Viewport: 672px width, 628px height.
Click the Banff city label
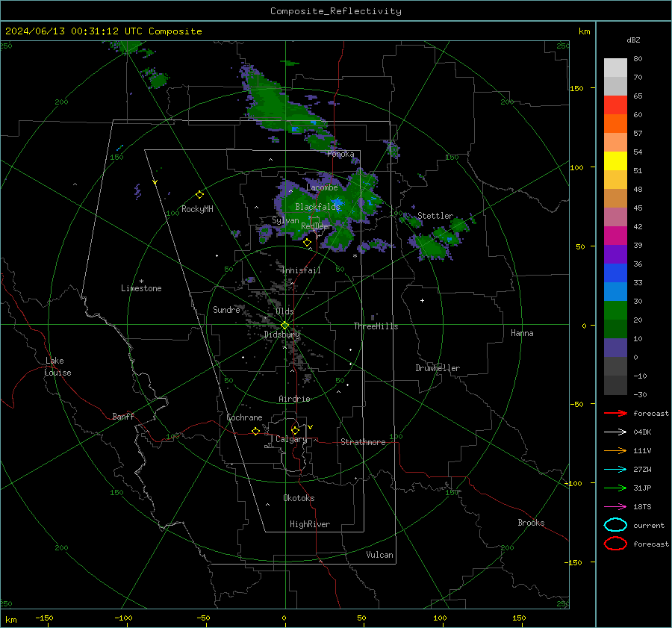(123, 417)
